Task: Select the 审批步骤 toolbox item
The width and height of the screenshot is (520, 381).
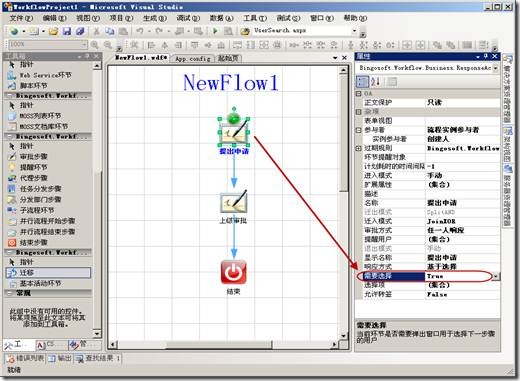Action: click(x=33, y=156)
